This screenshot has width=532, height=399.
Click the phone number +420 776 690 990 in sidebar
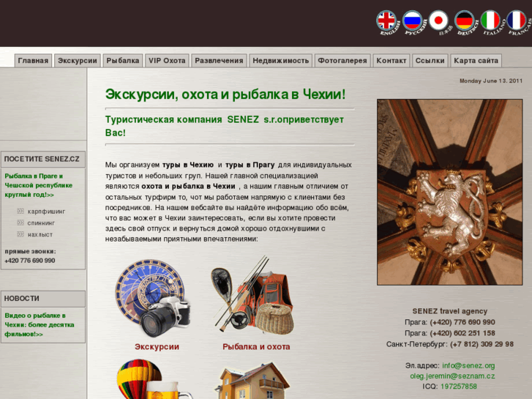click(30, 261)
